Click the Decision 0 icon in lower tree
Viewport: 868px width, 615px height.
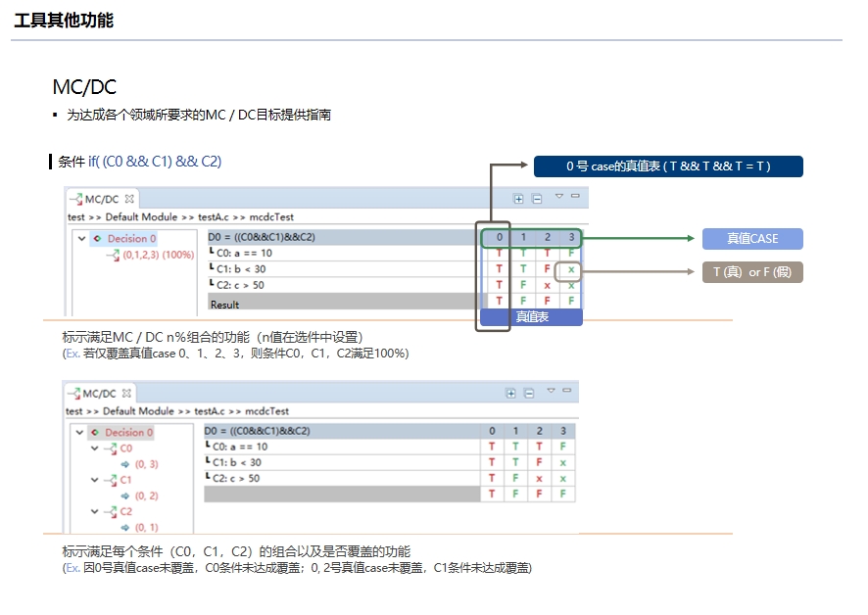[x=95, y=432]
